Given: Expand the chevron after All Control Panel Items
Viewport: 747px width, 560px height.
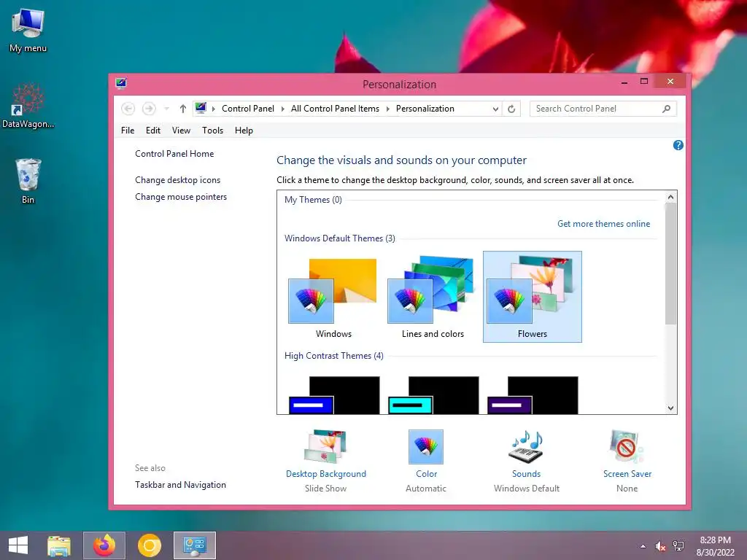Looking at the screenshot, I should (x=388, y=109).
